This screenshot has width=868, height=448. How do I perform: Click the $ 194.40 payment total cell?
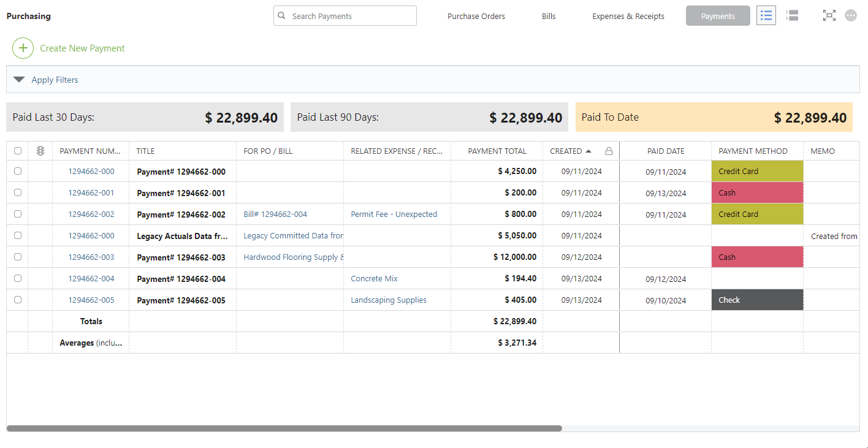(x=520, y=279)
